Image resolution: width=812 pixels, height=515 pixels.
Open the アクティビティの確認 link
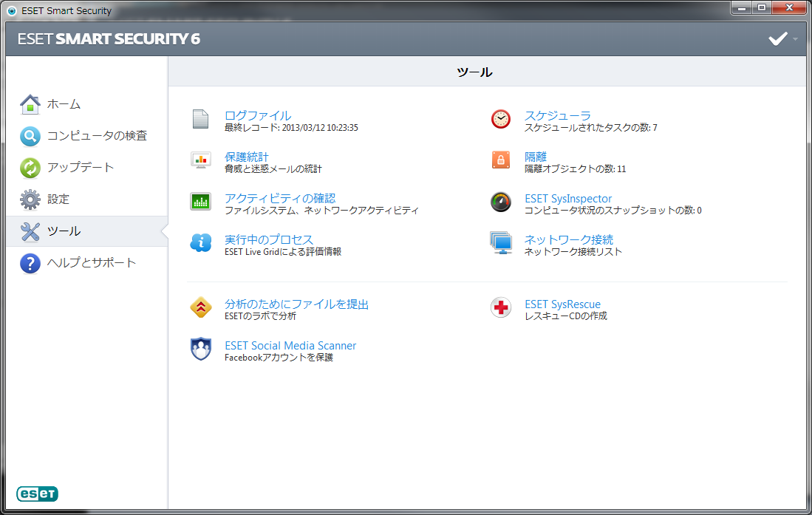[x=280, y=198]
